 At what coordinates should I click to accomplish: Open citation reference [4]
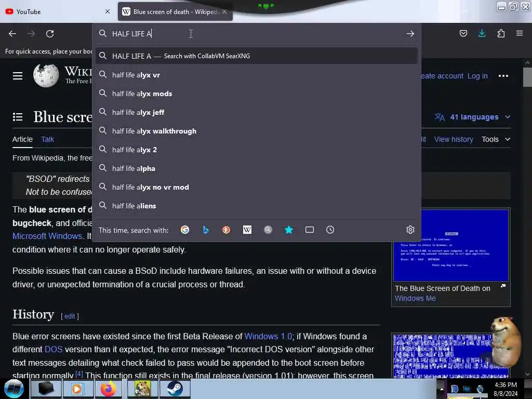(x=79, y=374)
